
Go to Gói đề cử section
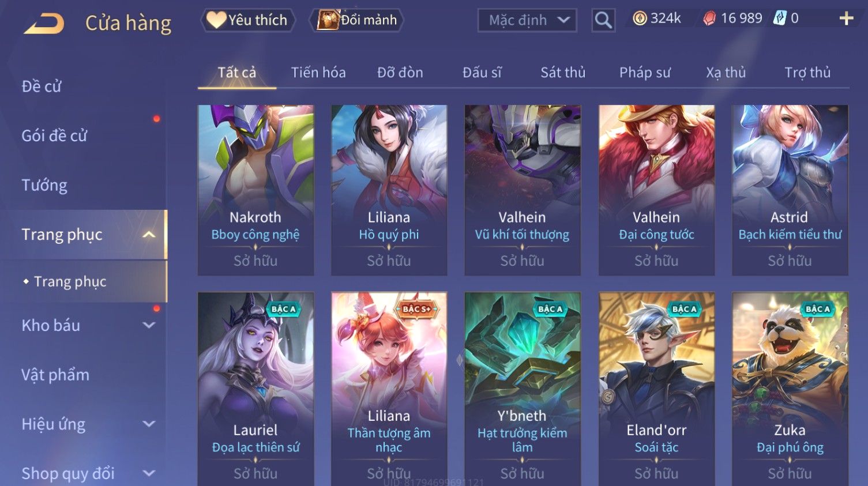(x=54, y=135)
